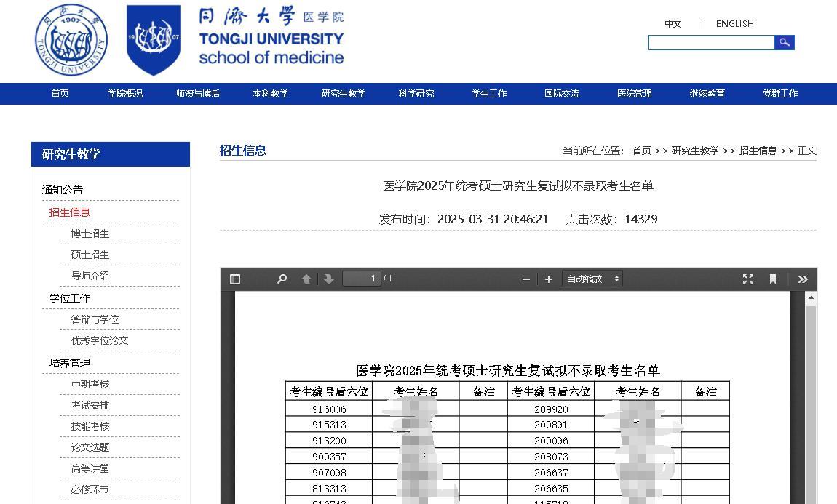Toggle the PDF viewer sidebar
This screenshot has height=504, width=837.
tap(235, 279)
